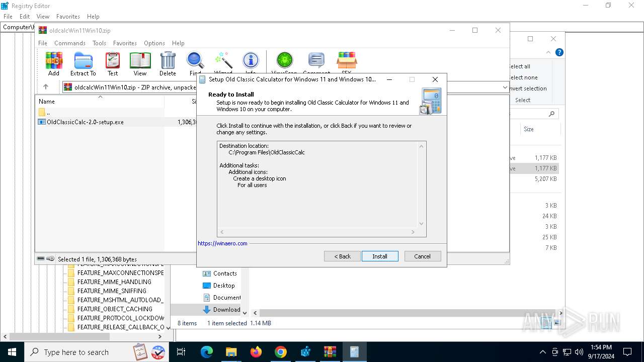Screen dimensions: 644x362
Task: Click the Back button in setup
Action: point(342,256)
